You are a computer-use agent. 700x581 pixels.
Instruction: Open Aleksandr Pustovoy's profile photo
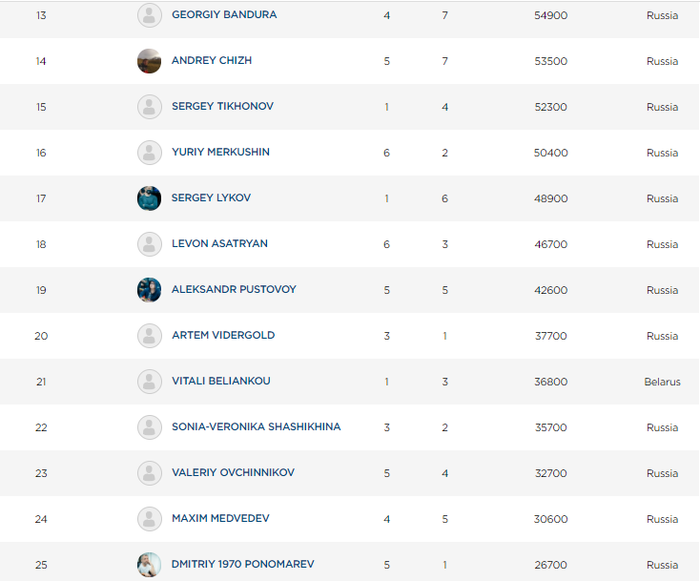149,290
